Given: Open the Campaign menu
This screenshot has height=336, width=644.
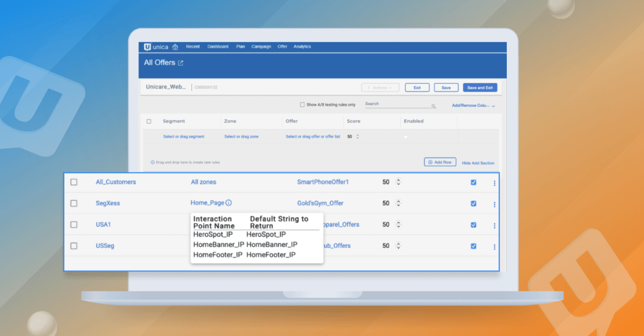Looking at the screenshot, I should [x=261, y=47].
